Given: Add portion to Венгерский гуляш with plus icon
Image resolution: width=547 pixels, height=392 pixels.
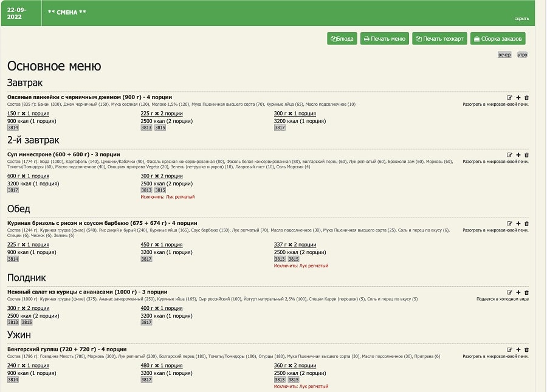Looking at the screenshot, I should coord(518,349).
